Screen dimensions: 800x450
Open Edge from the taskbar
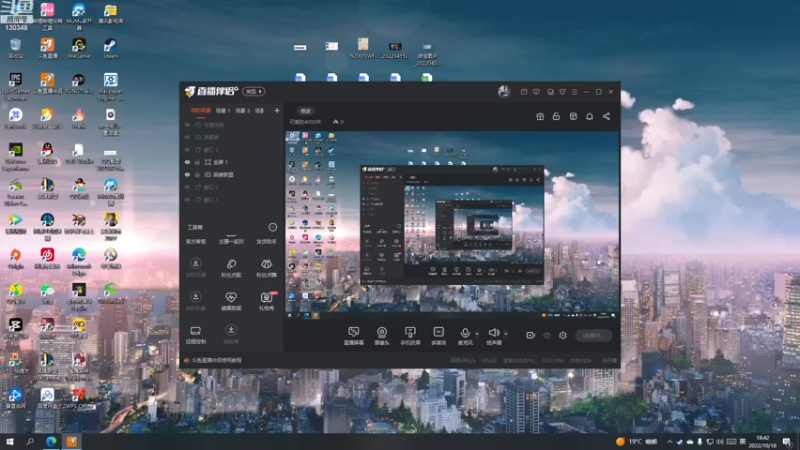click(x=51, y=441)
